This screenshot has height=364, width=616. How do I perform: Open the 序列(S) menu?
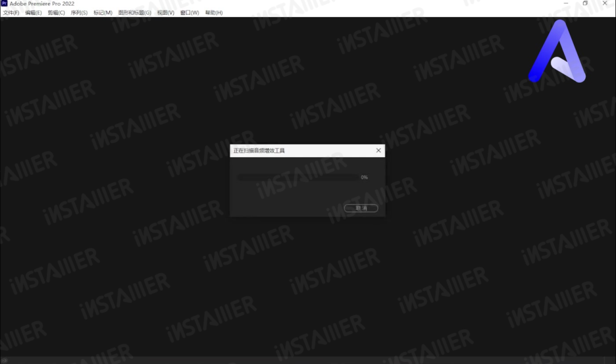tap(79, 13)
